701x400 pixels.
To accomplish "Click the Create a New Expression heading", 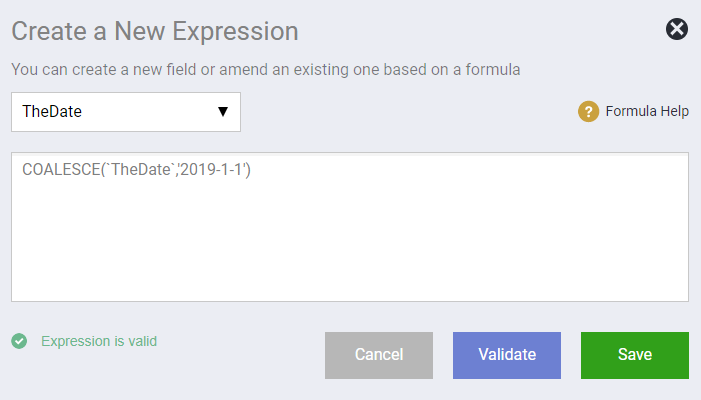I will click(155, 31).
